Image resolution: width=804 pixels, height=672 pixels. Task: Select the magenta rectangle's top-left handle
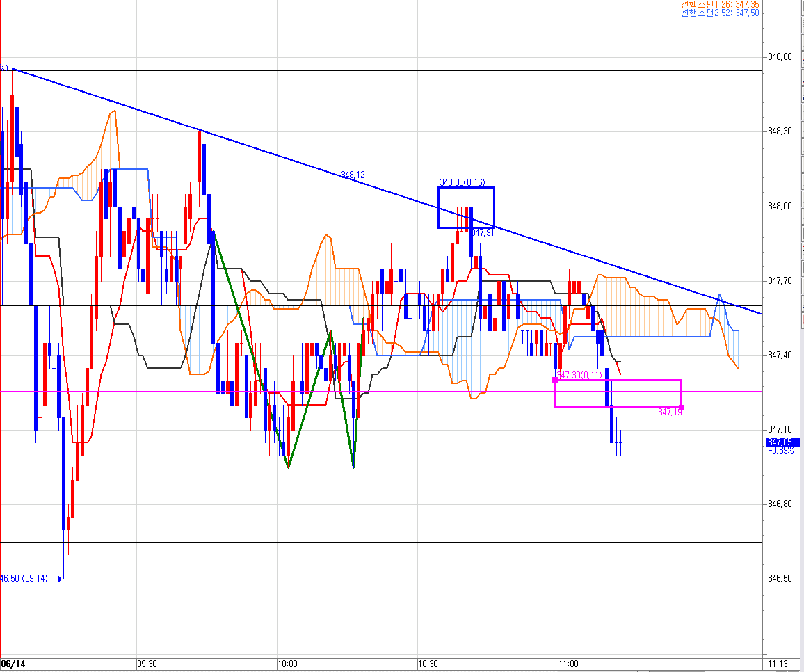point(555,380)
